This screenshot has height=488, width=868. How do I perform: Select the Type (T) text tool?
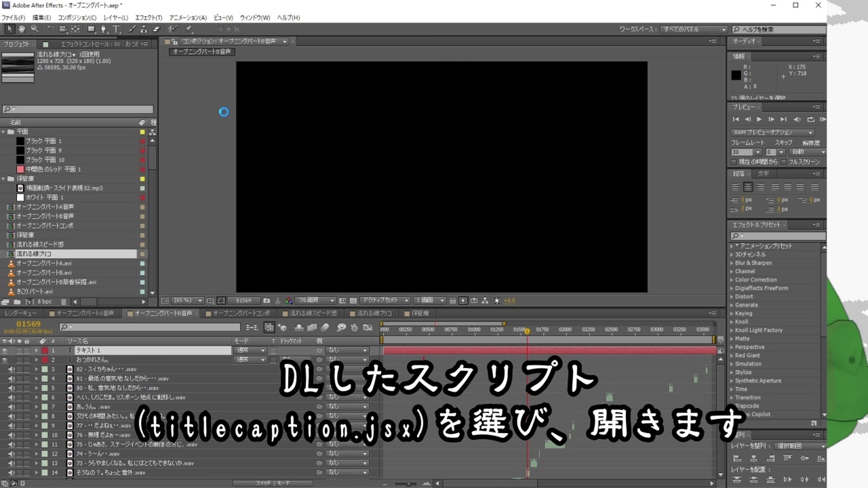pos(117,29)
